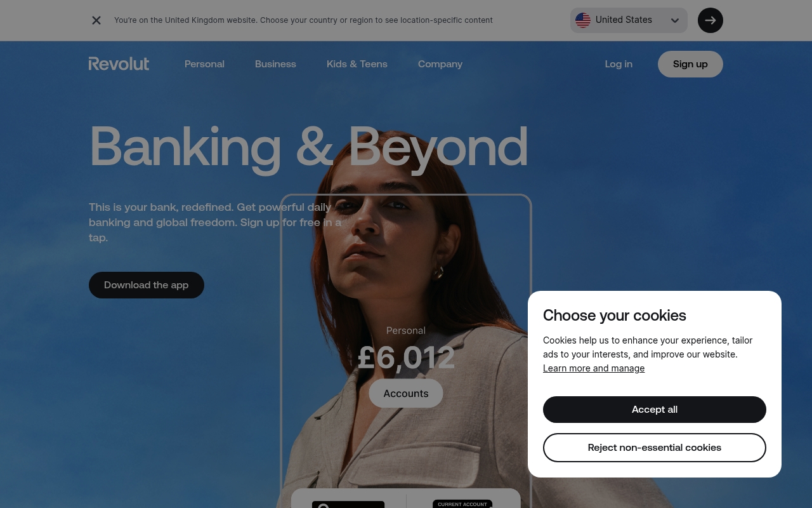This screenshot has width=812, height=508.
Task: Click the Log in link
Action: click(619, 64)
